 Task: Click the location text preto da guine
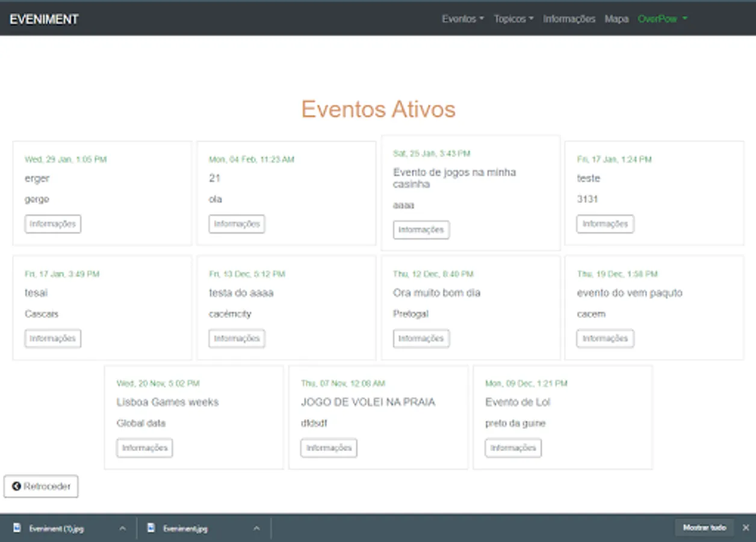pos(515,423)
